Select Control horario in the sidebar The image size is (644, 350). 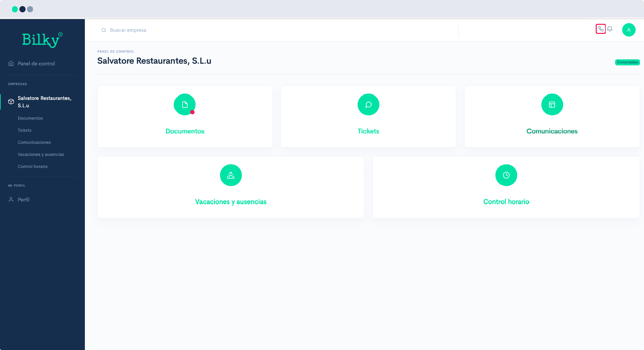[33, 167]
